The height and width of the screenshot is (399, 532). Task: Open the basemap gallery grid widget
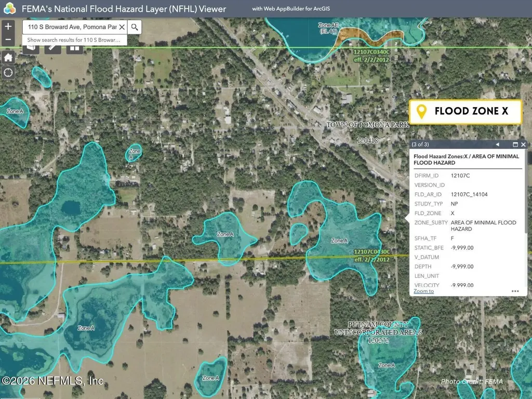tap(75, 49)
